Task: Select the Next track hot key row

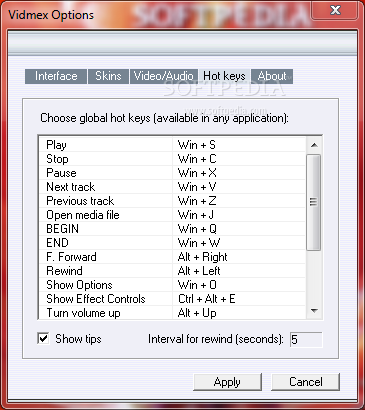Action: point(172,187)
